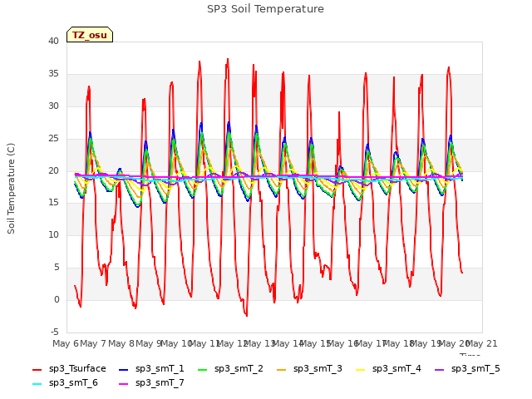Image resolution: width=532 pixels, height=399 pixels.
Task: Click the TZ_osu annotation box
Action: (x=90, y=35)
